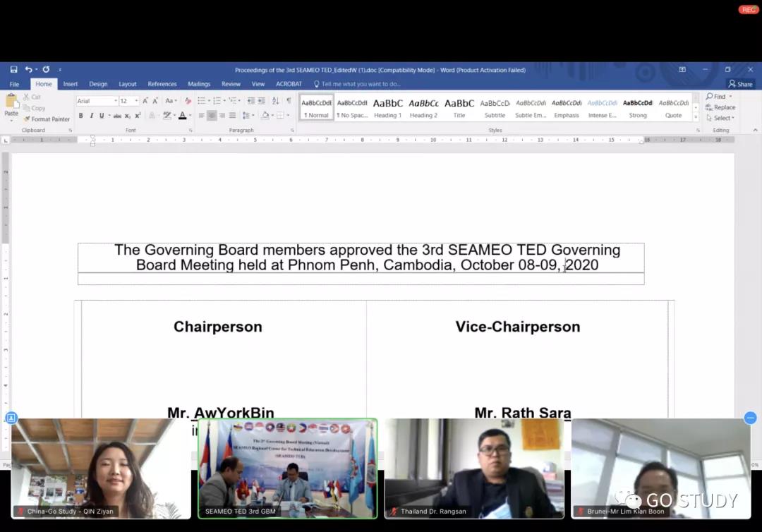Expand the Find options dropdown arrow
The width and height of the screenshot is (762, 532).
730,97
